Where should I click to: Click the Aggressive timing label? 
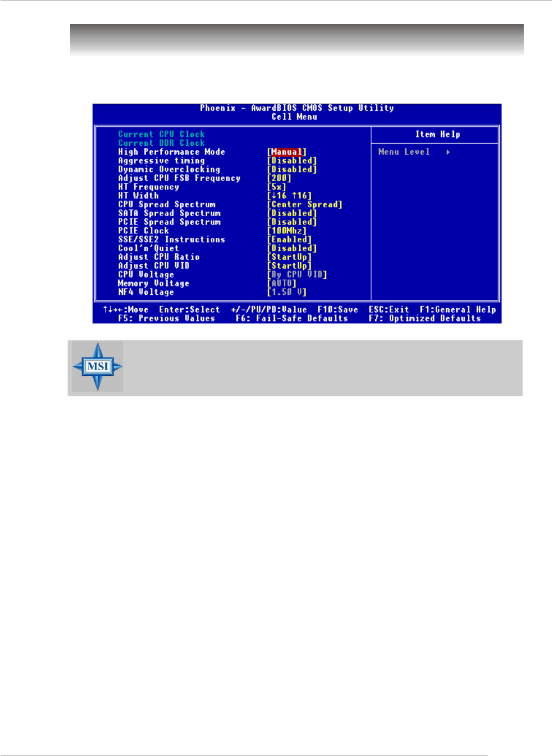pos(161,161)
